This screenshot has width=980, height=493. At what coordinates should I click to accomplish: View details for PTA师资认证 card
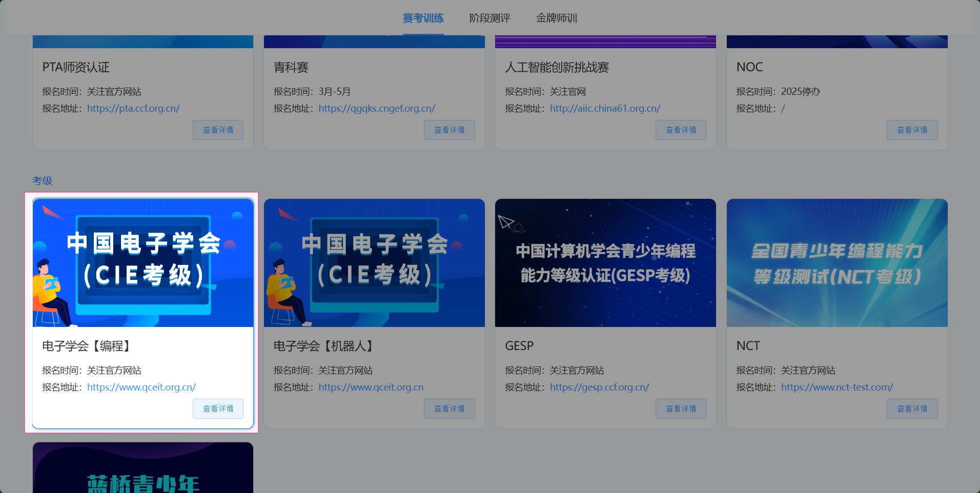(x=218, y=130)
